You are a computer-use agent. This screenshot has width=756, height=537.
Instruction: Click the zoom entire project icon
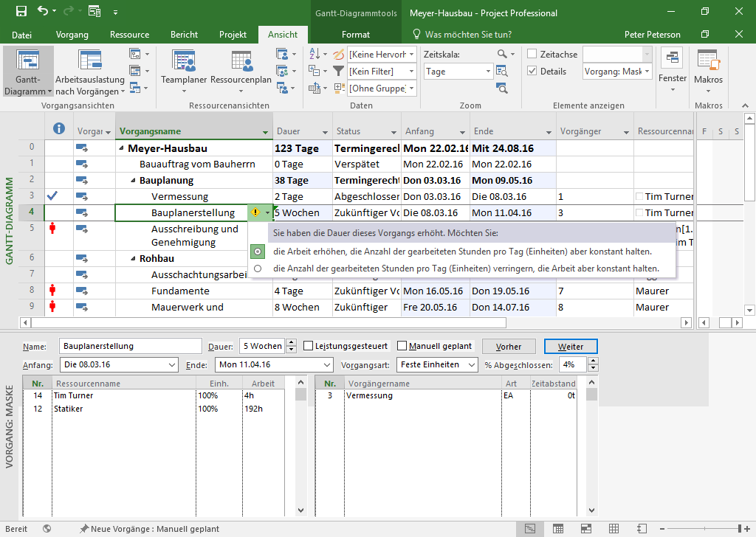[502, 72]
